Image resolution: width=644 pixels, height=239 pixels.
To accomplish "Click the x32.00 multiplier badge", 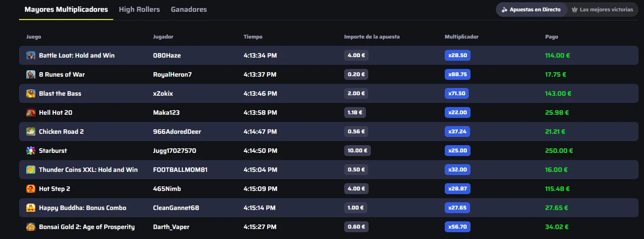I will coord(457,170).
